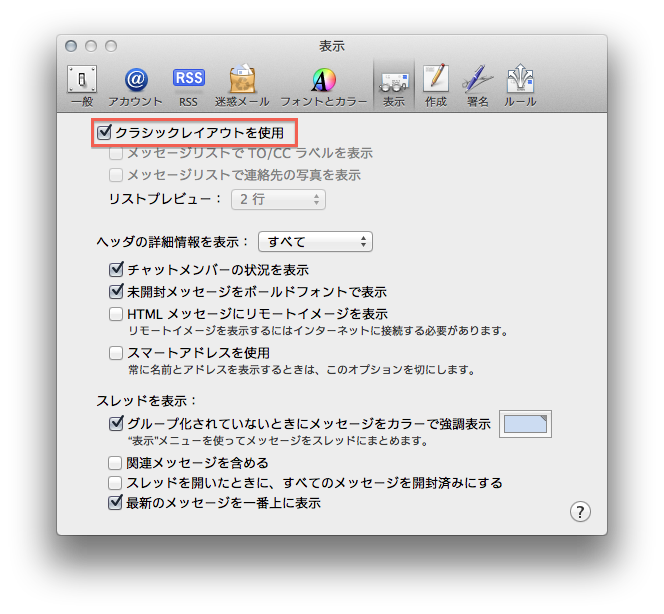Click the 常に名前とアドレスを表示するときは note
664x614 pixels.
coord(302,370)
